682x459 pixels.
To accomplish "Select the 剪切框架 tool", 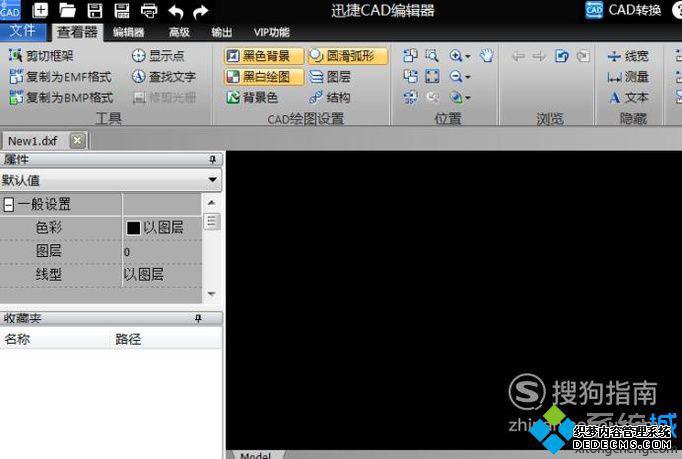I will point(41,56).
